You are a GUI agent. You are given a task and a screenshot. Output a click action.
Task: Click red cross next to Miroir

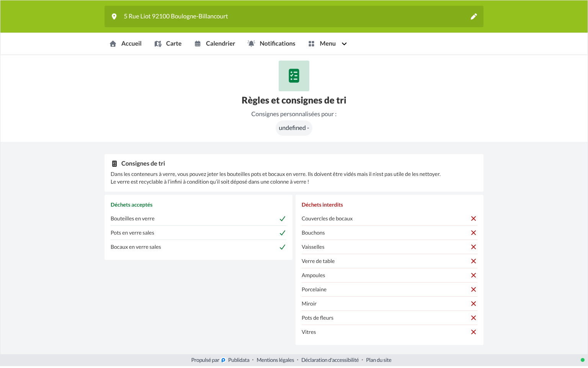[x=474, y=304]
